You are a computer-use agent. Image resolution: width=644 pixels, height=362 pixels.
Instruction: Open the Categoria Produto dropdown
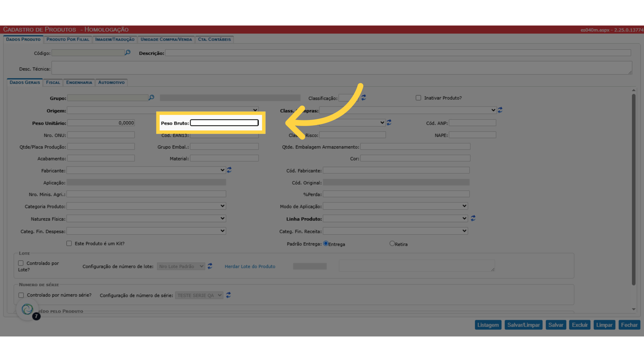[146, 206]
